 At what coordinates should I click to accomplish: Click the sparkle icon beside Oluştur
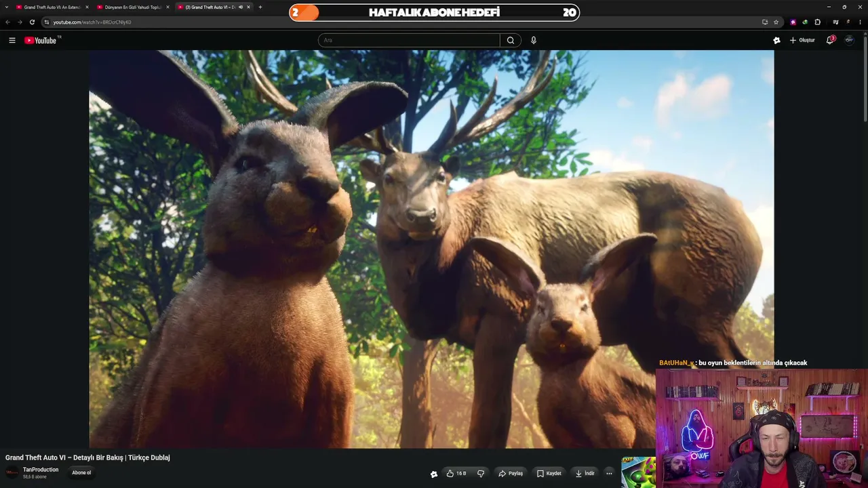pyautogui.click(x=776, y=40)
